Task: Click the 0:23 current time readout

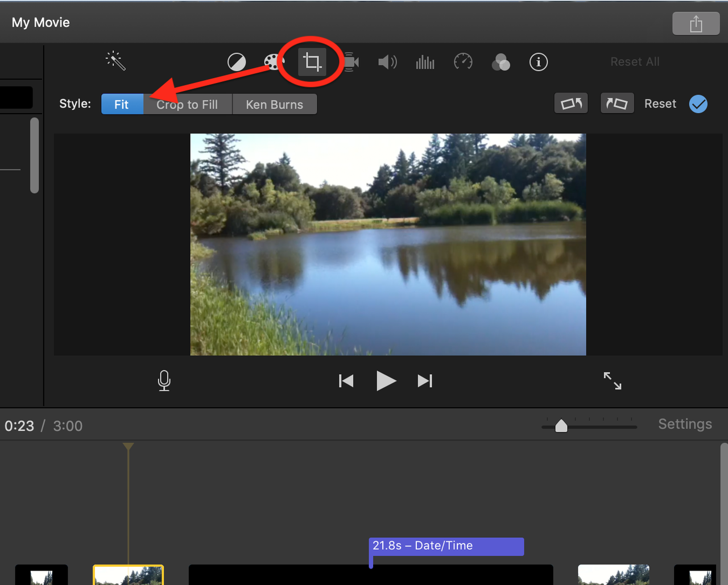Action: 19,426
